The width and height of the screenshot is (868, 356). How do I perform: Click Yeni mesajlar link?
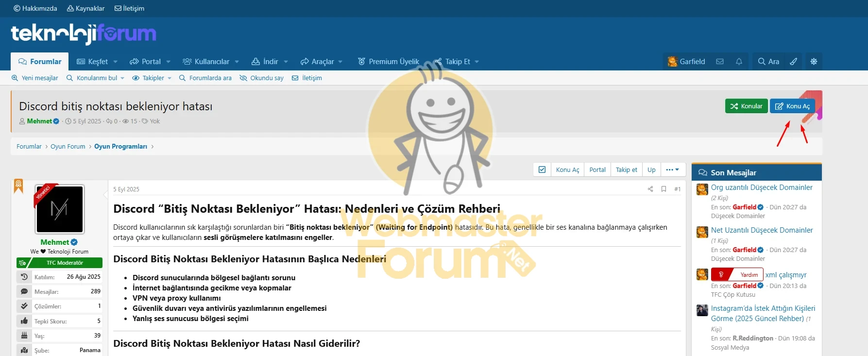point(34,78)
